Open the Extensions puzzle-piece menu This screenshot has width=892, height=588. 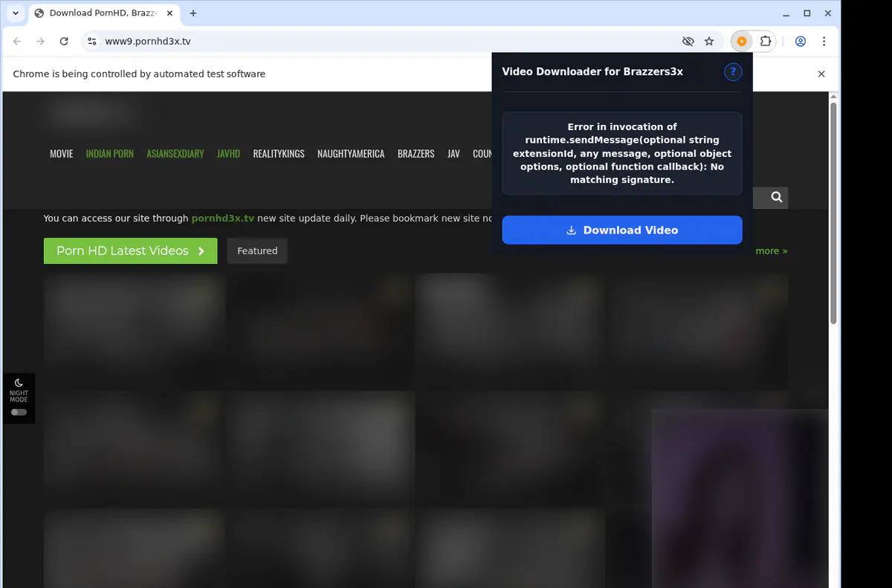coord(765,42)
